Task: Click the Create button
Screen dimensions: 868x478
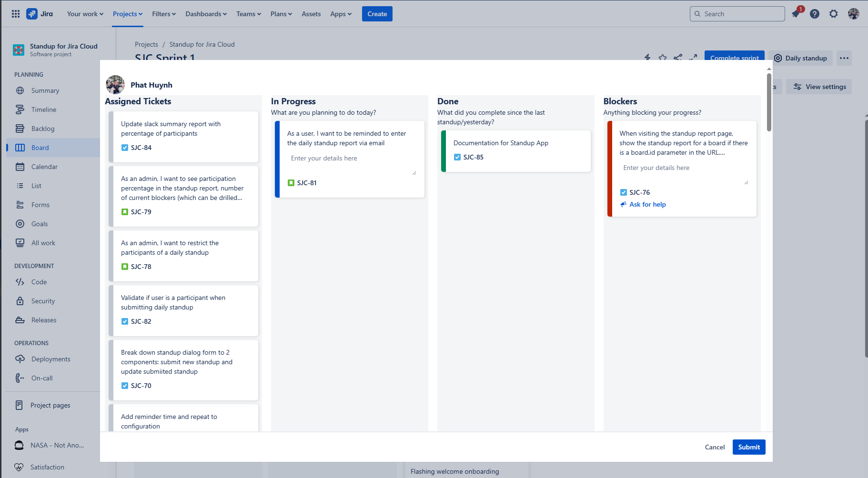Action: click(377, 14)
